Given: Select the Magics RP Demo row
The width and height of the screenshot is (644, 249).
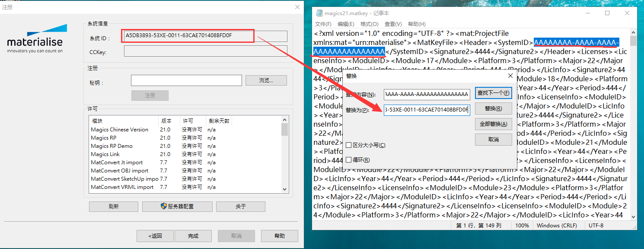Looking at the screenshot, I should click(x=185, y=146).
